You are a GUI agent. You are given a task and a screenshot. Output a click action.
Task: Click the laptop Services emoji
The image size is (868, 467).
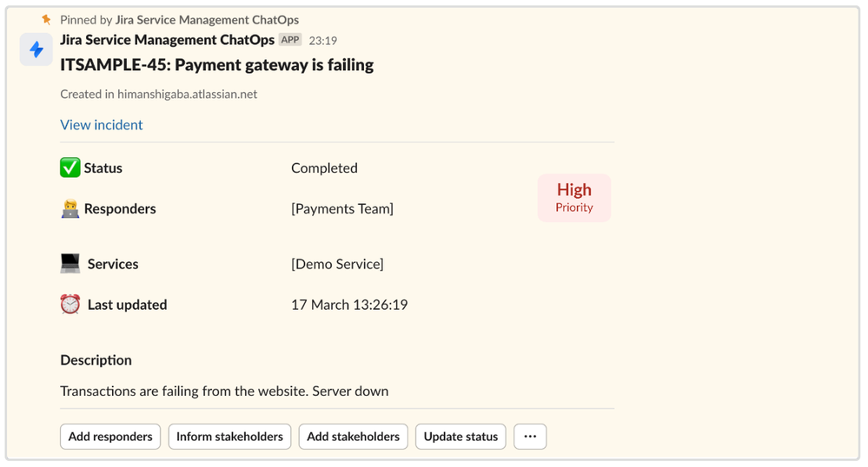click(70, 263)
